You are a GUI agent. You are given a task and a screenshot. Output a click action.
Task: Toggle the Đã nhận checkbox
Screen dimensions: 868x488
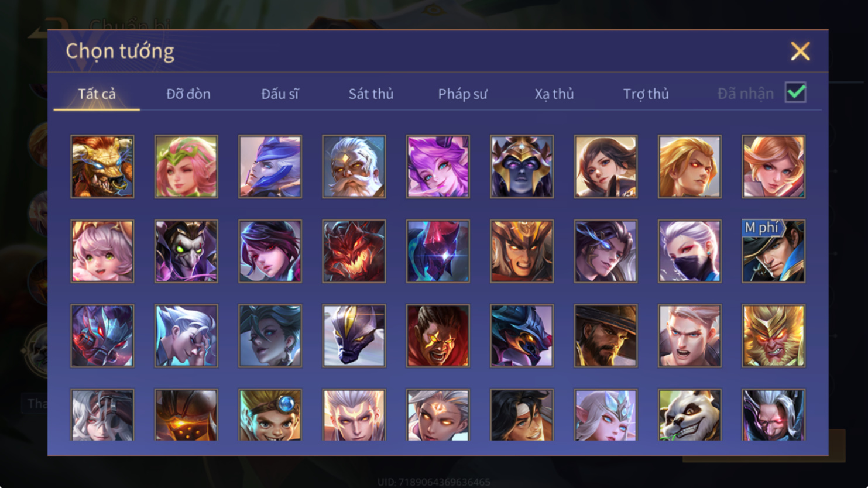pos(795,93)
